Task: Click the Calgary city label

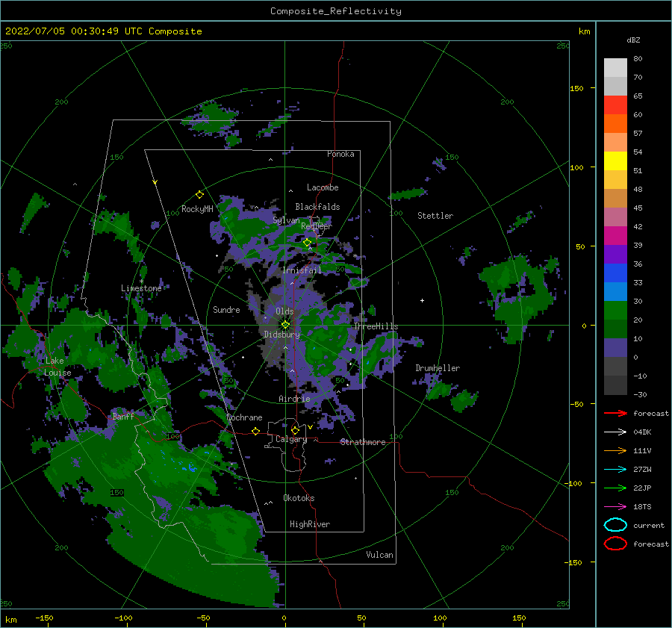Action: coord(291,439)
